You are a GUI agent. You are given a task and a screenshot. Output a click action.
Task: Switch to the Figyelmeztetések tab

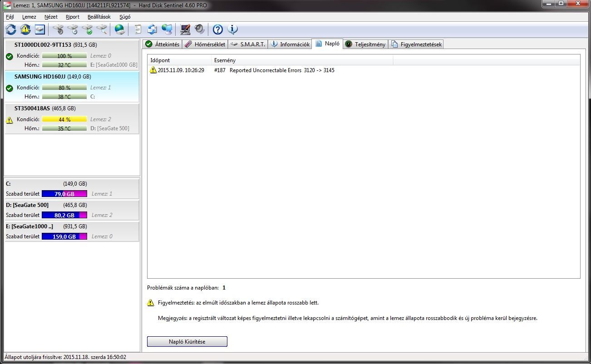click(x=416, y=44)
